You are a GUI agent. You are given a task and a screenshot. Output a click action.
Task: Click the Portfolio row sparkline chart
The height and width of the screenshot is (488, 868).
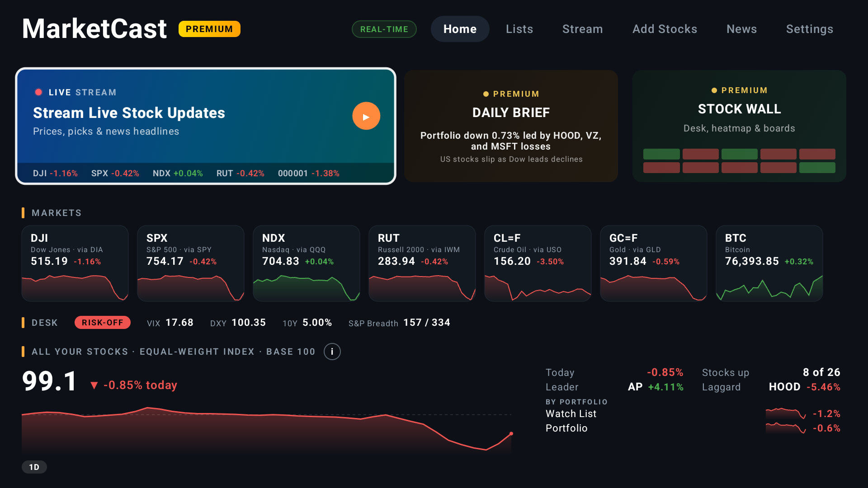786,428
